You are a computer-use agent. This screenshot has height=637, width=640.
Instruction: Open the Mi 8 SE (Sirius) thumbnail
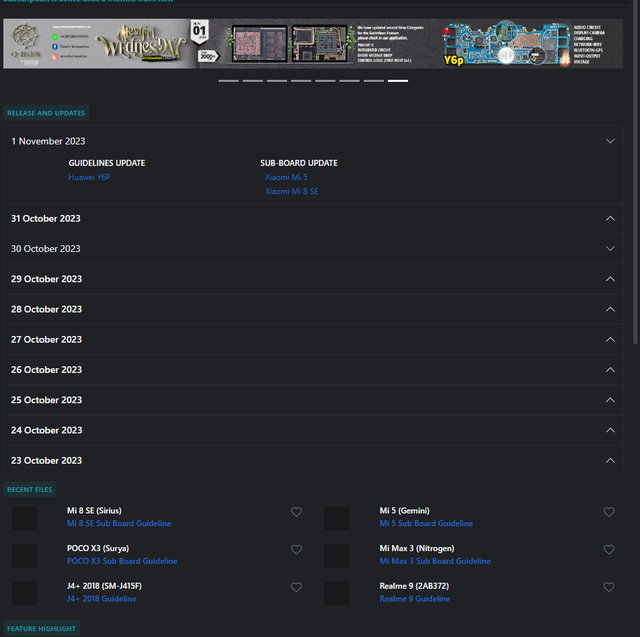coord(24,518)
